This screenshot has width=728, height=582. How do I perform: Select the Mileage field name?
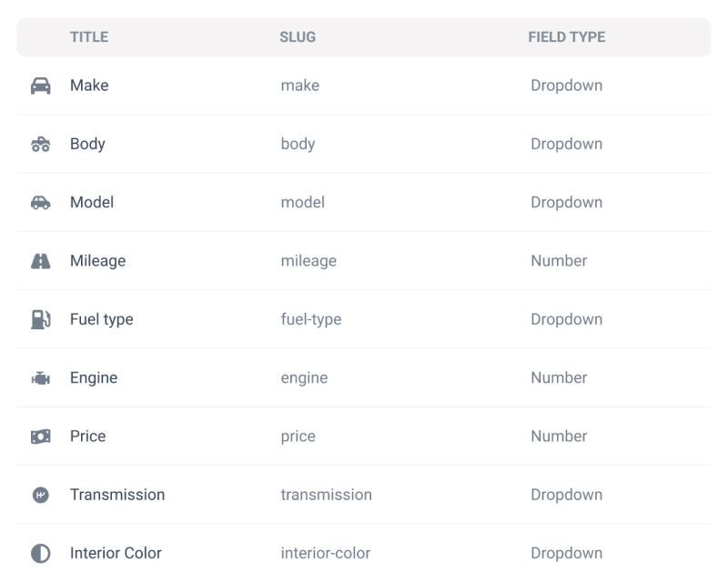pos(97,261)
